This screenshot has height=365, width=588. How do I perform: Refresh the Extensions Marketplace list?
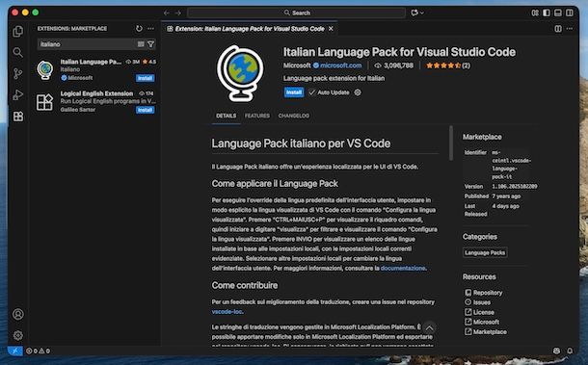pos(139,29)
